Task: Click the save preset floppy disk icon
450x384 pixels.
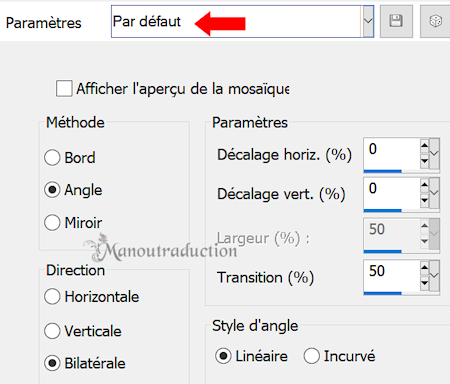Action: point(396,21)
